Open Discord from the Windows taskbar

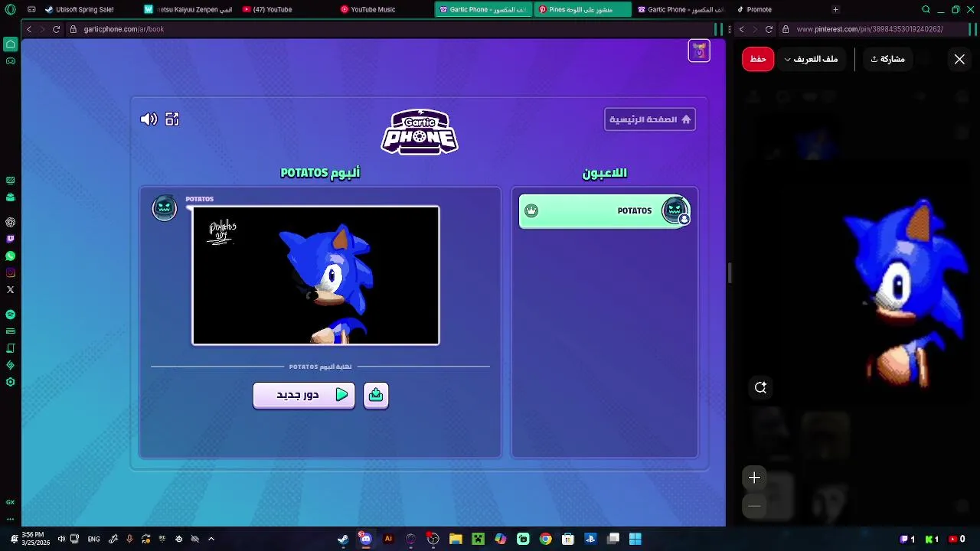[x=365, y=539]
